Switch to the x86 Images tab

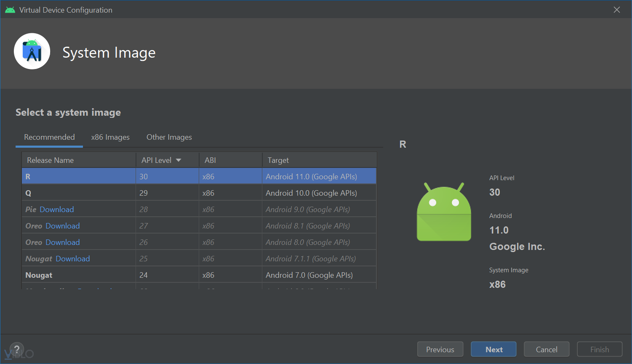coord(110,137)
